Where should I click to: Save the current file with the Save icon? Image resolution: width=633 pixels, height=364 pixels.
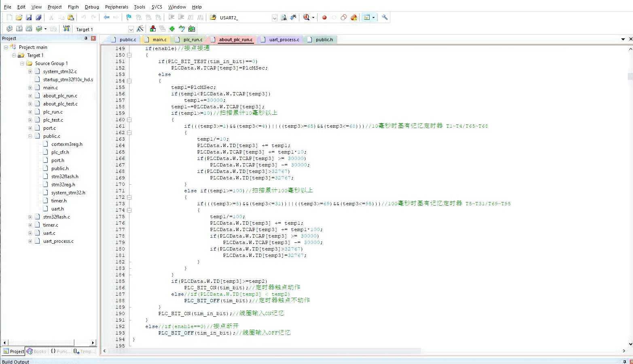tap(29, 17)
